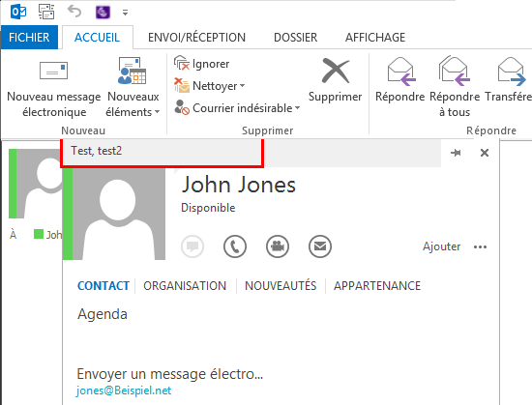Screen dimensions: 532x405
Task: Start a phone call with John Jones
Action: pyautogui.click(x=235, y=246)
